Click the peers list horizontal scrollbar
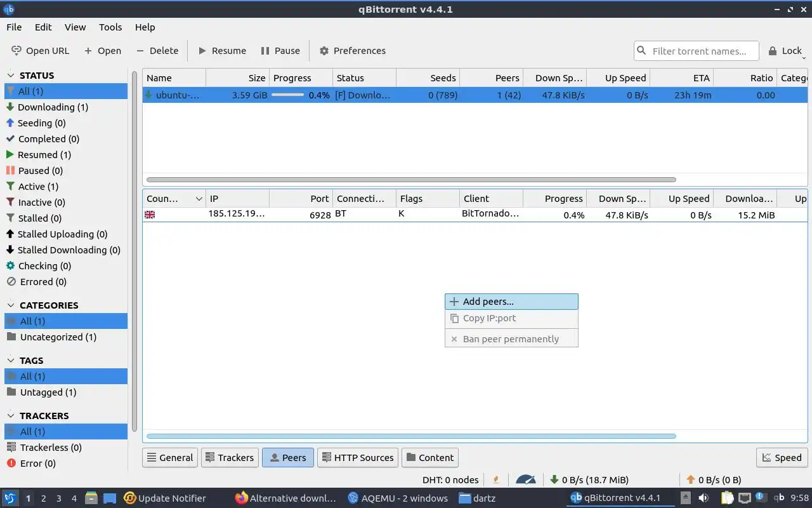The height and width of the screenshot is (508, 812). 411,436
